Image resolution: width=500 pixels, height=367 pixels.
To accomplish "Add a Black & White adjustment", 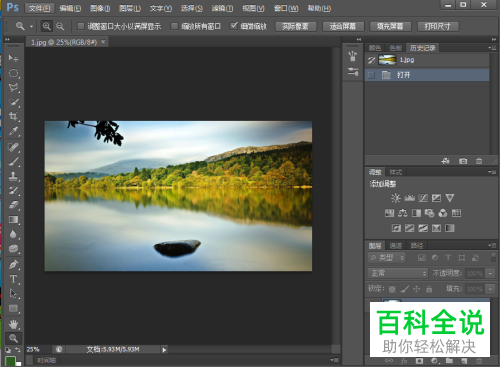I will (x=416, y=213).
